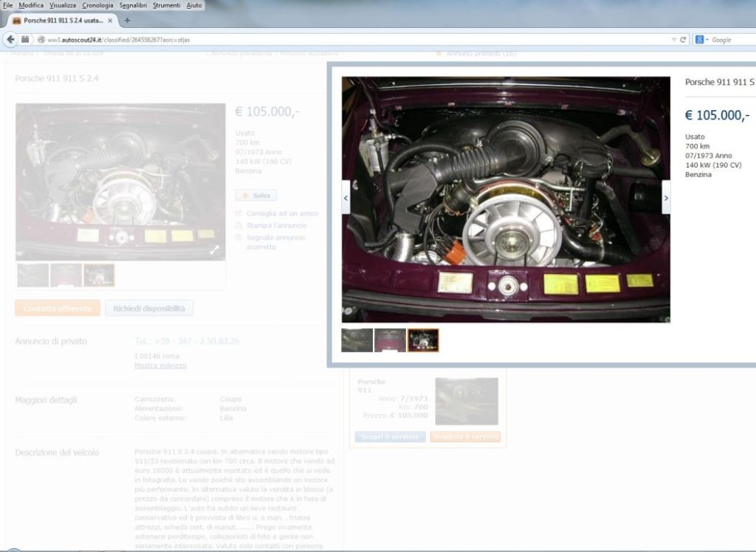This screenshot has width=756, height=552.
Task: Open the Google search engine selector
Action: (x=701, y=40)
